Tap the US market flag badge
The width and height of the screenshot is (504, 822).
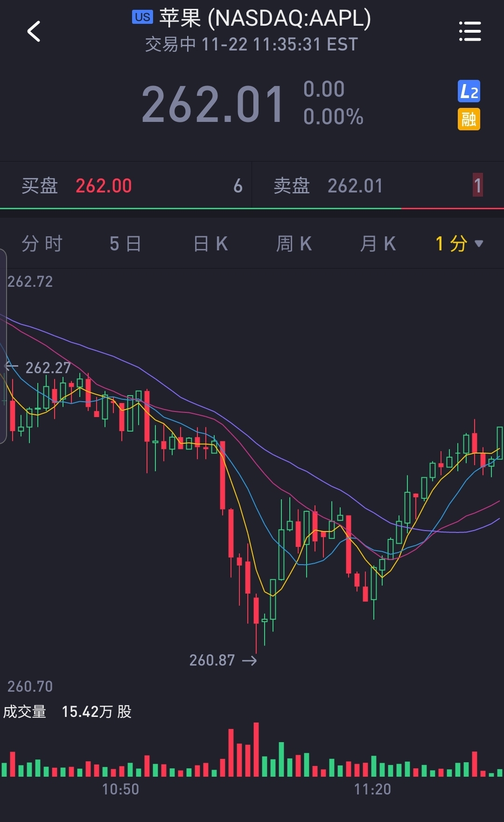click(x=142, y=17)
